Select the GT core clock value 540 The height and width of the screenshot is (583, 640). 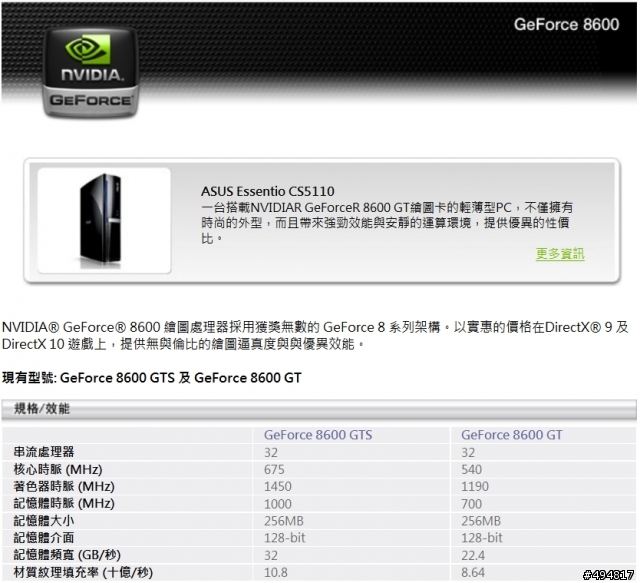click(x=471, y=470)
